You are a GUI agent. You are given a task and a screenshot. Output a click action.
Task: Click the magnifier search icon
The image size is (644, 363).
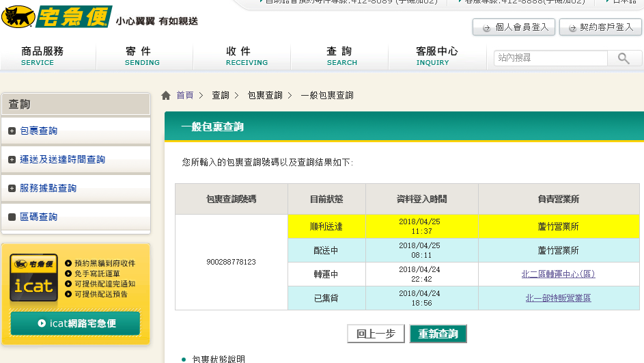pos(623,59)
